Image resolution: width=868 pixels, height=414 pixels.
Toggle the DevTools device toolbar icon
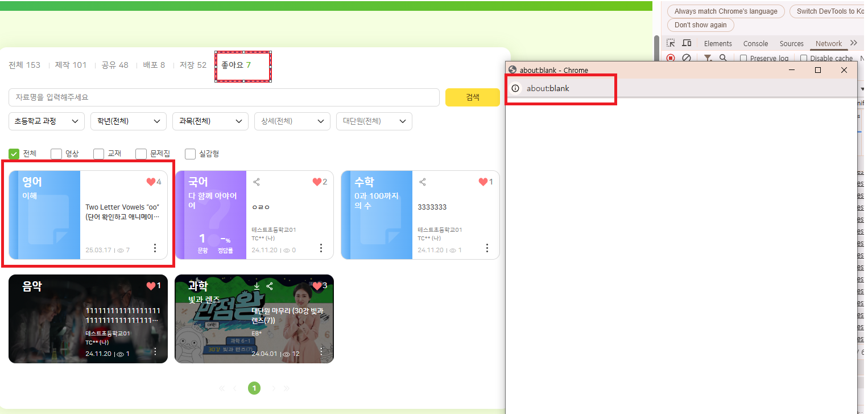(x=687, y=43)
